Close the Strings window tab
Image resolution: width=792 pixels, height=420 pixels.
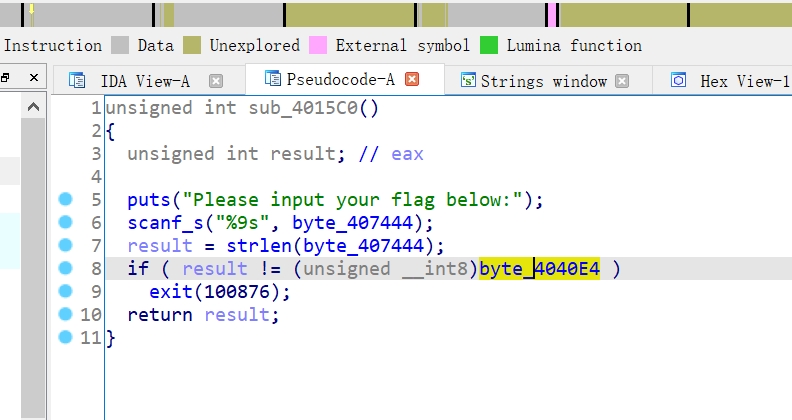622,81
